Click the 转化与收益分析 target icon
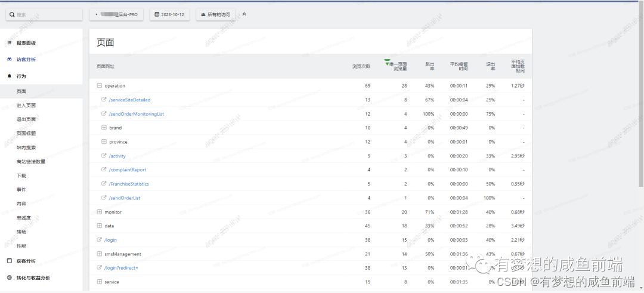This screenshot has height=293, width=644. (10, 278)
